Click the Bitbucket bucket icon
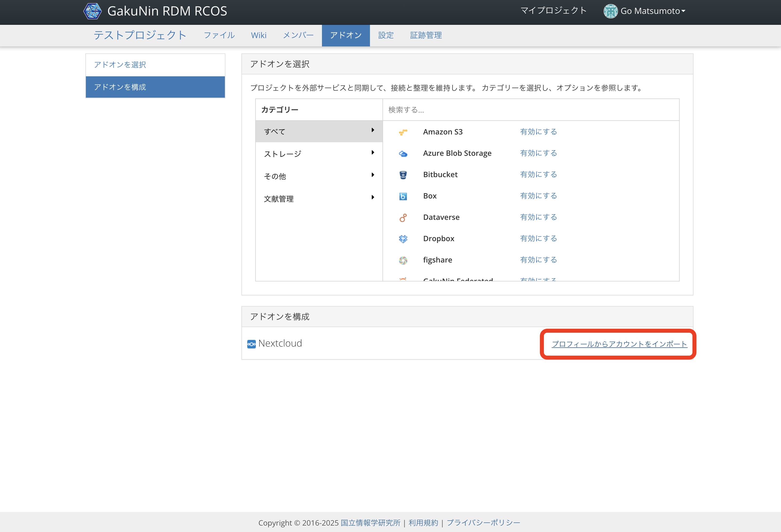Viewport: 781px width, 532px height. pyautogui.click(x=403, y=175)
